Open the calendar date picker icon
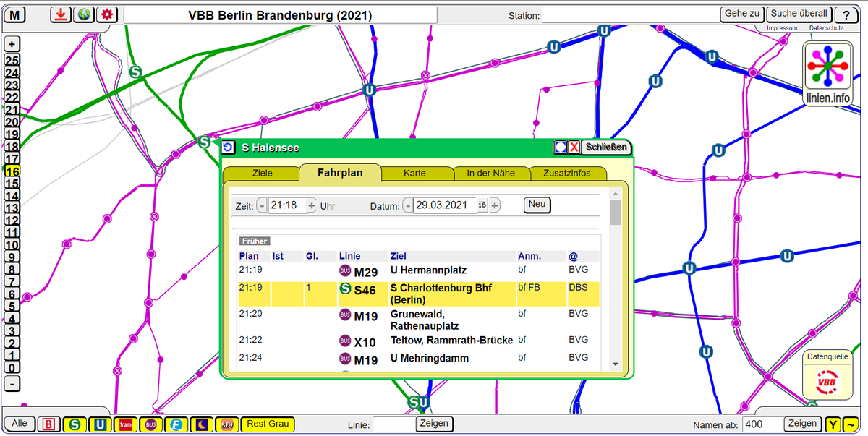 tap(482, 205)
